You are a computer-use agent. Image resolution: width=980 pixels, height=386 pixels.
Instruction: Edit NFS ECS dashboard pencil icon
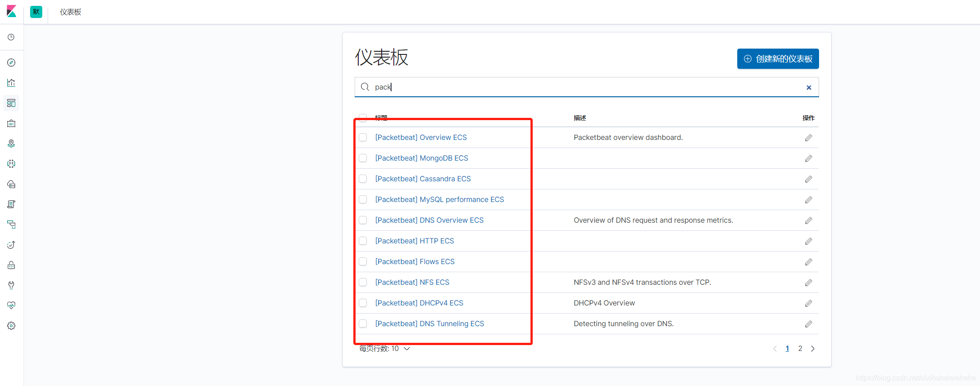pos(808,283)
